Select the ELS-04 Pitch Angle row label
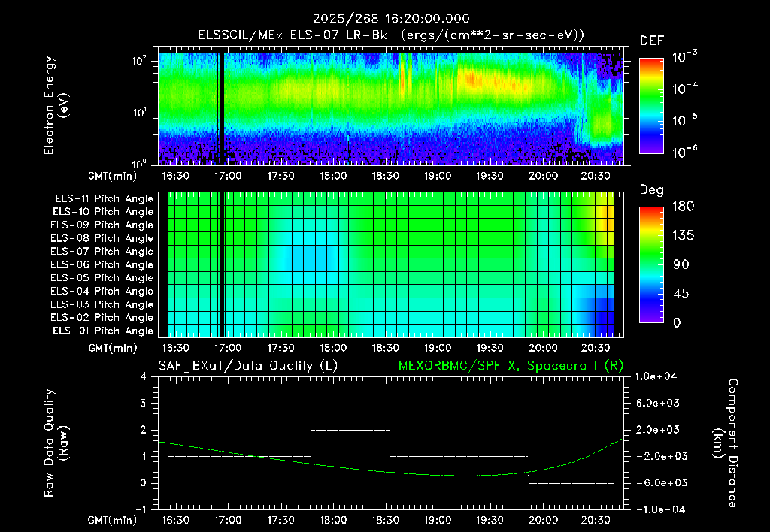The image size is (770, 532). coord(102,291)
